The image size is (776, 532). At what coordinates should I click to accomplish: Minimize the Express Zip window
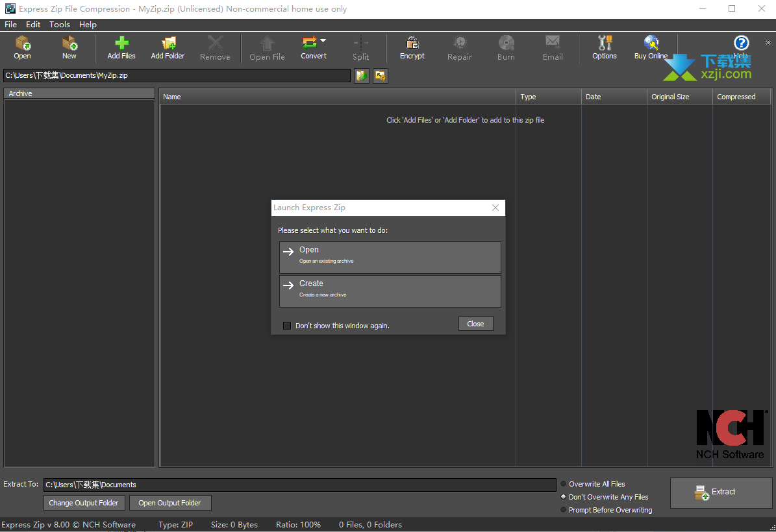(703, 9)
